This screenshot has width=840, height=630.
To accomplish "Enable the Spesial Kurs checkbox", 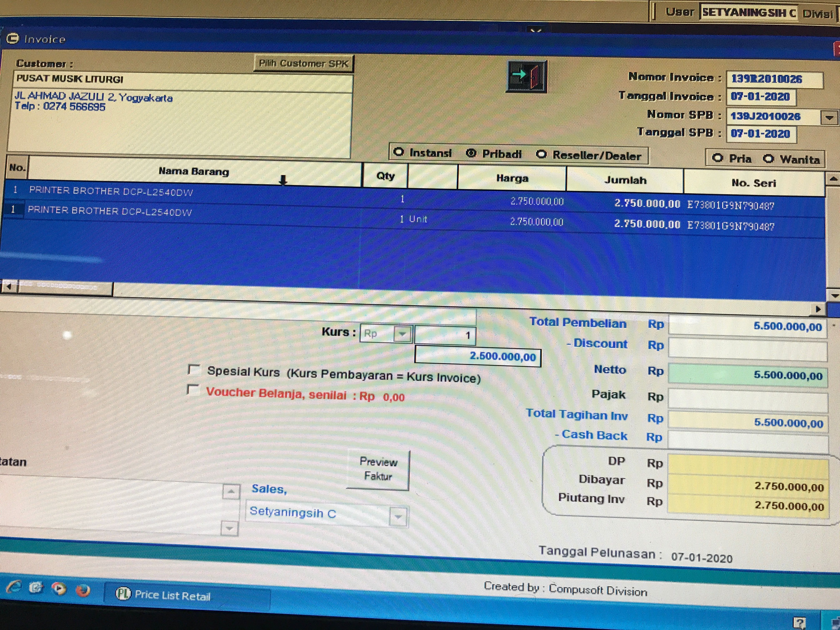I will point(194,370).
